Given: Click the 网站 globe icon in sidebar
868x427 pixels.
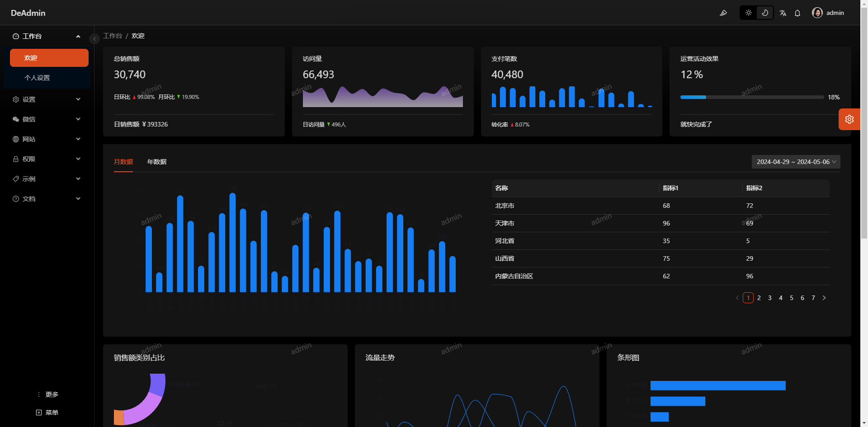Looking at the screenshot, I should click(x=16, y=139).
